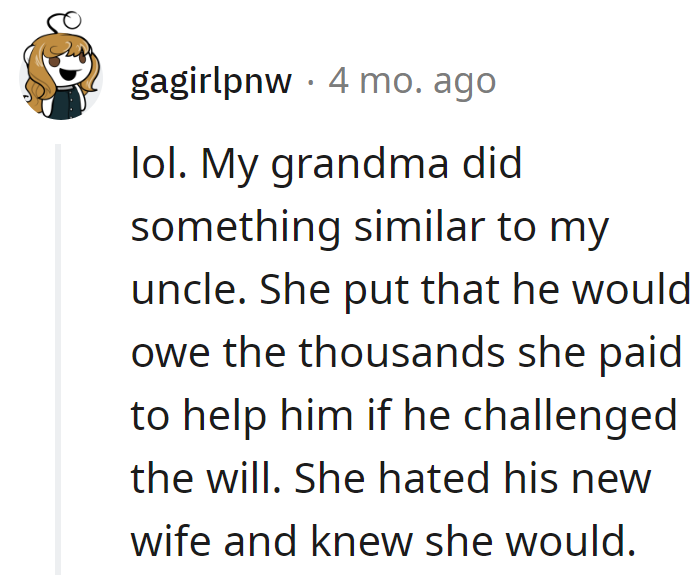
Task: Click the top end of the thread line
Action: pyautogui.click(x=58, y=147)
